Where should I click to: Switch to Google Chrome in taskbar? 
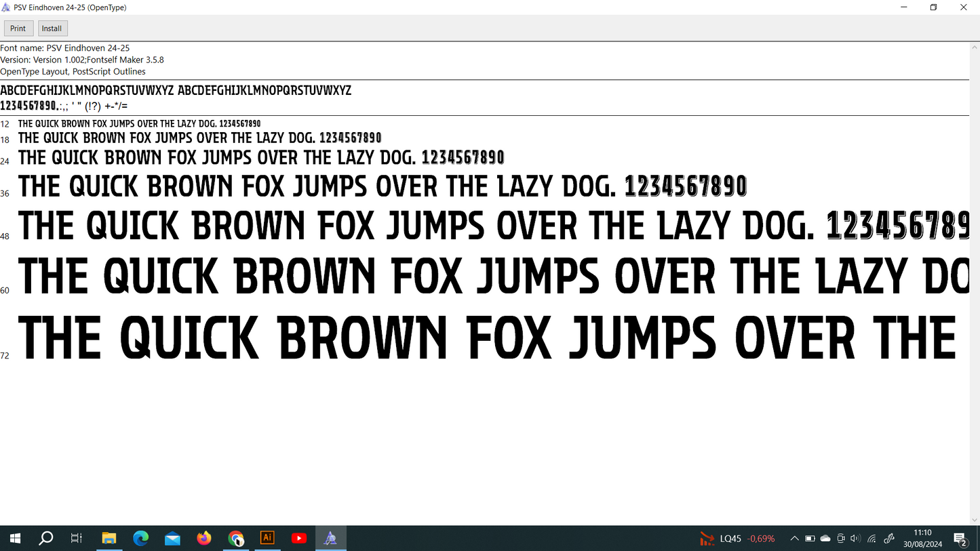(235, 539)
